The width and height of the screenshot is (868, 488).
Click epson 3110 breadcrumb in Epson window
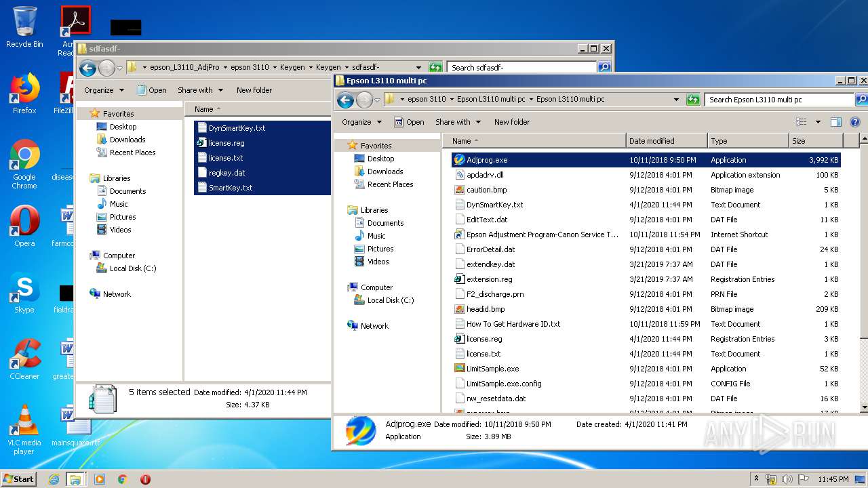[x=427, y=99]
